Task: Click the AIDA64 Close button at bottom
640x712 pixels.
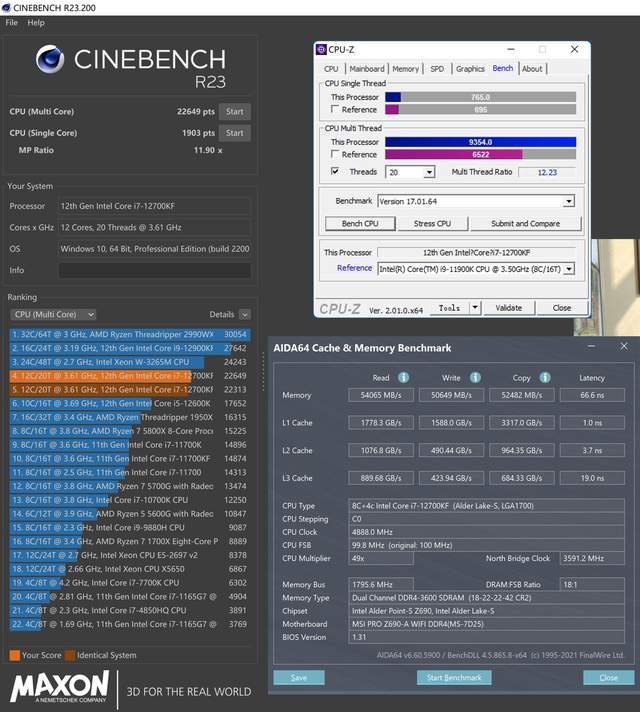Action: pos(609,677)
